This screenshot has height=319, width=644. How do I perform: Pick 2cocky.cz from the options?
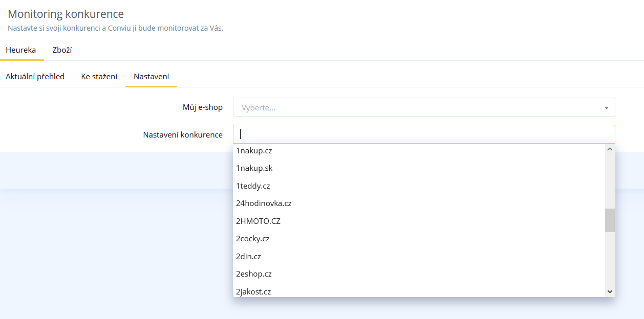[252, 239]
